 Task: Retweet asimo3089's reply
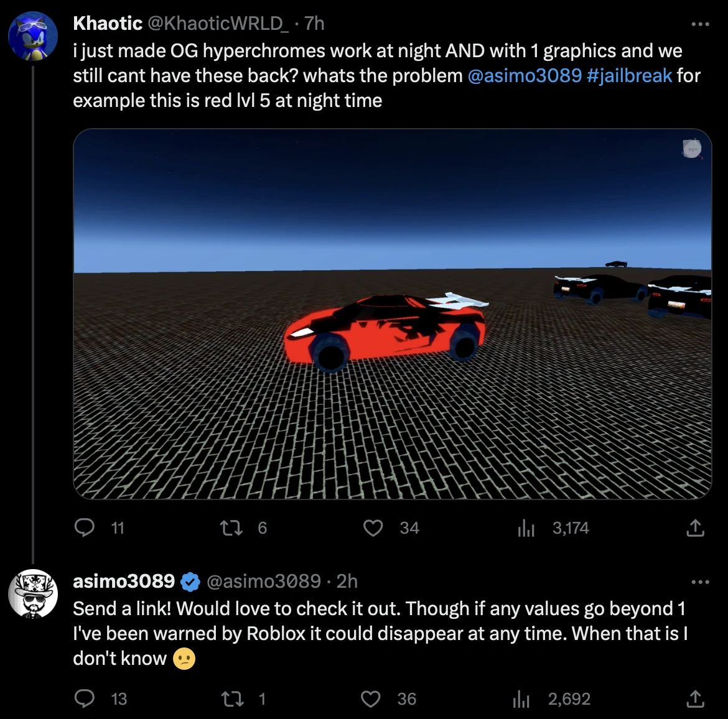(x=231, y=698)
